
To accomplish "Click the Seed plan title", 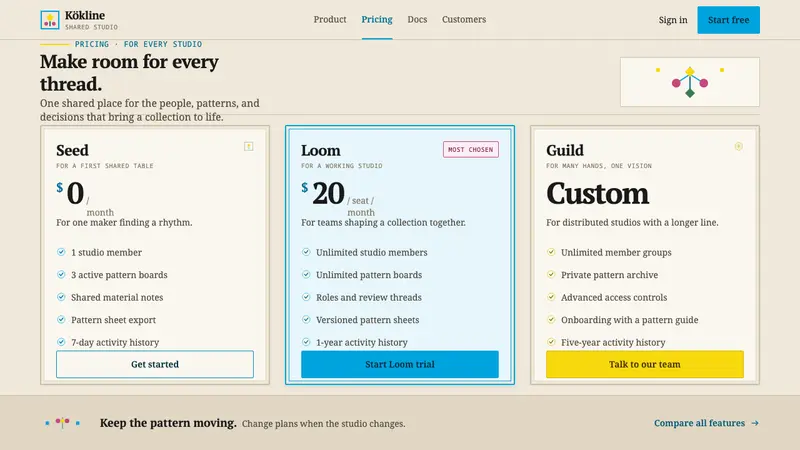I will 72,151.
